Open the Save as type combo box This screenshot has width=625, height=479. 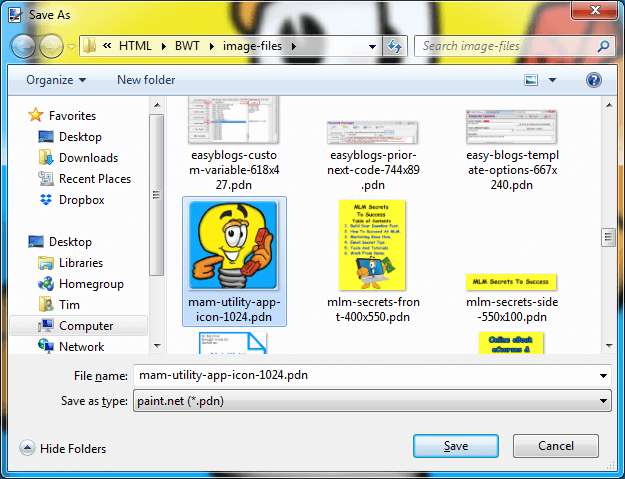coord(372,401)
